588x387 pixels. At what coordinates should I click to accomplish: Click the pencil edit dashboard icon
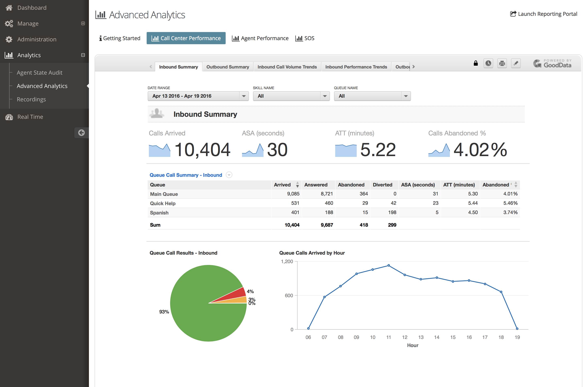pyautogui.click(x=516, y=63)
